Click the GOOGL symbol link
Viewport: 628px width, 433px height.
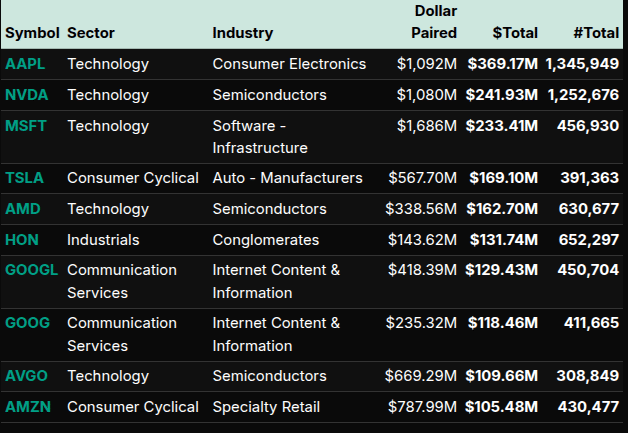tap(32, 270)
